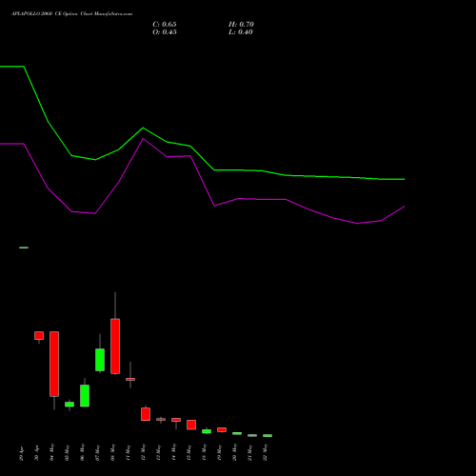Click the APLAPOLLO chart title text
Image resolution: width=476 pixels, height=476 pixels.
coord(71,14)
